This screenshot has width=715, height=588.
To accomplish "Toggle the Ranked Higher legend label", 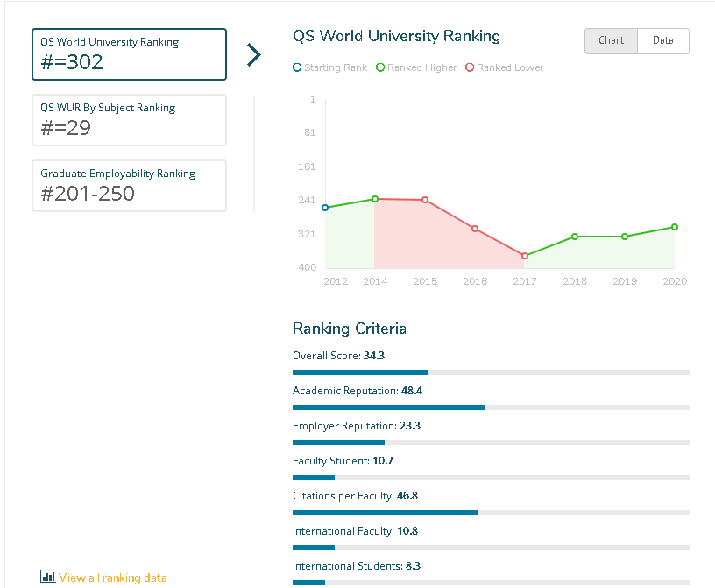I will tap(421, 67).
